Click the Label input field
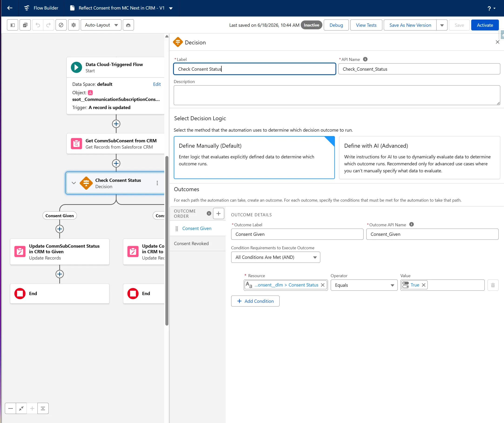This screenshot has width=504, height=423. pos(254,69)
